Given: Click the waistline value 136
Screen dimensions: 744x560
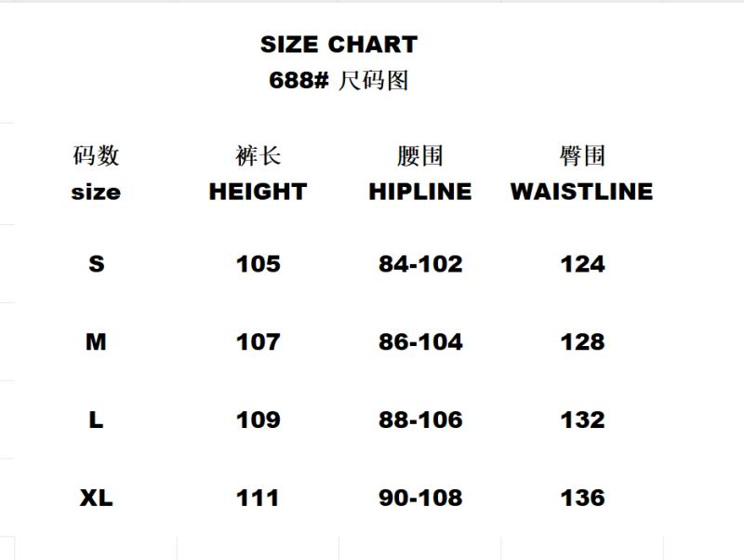Looking at the screenshot, I should 582,498.
